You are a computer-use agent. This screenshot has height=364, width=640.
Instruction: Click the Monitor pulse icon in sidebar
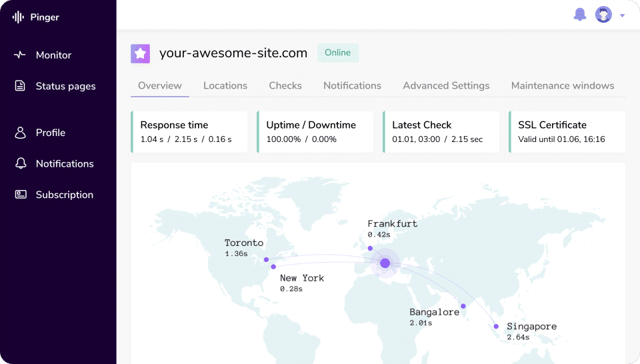point(19,55)
